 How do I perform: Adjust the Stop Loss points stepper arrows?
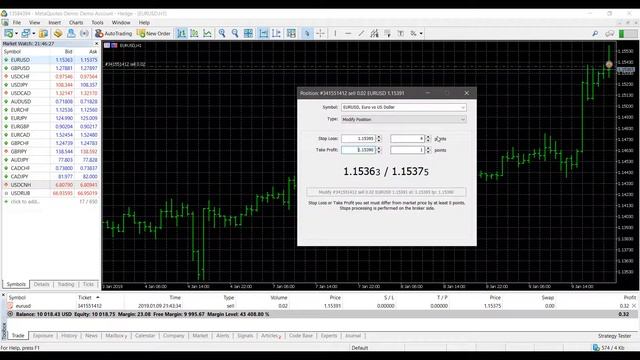tap(428, 139)
